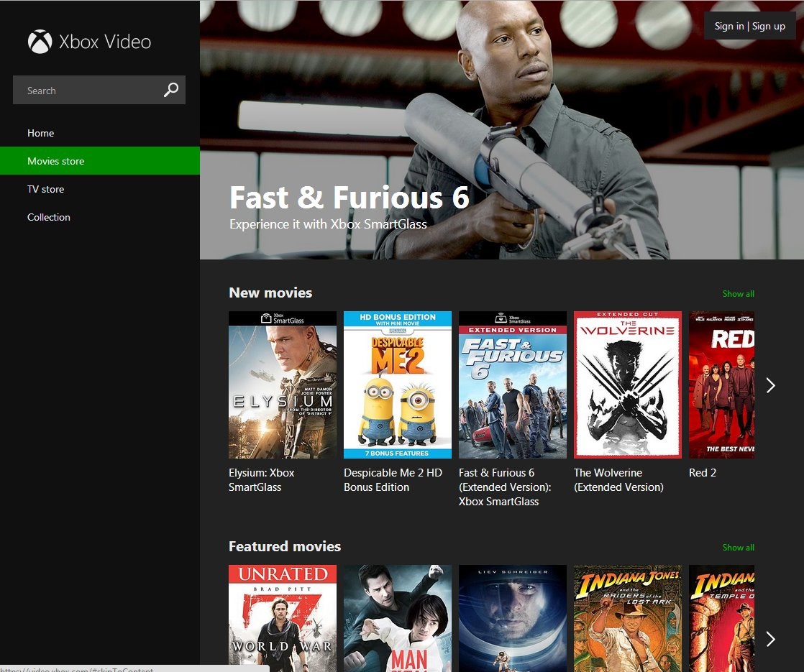This screenshot has height=672, width=804.
Task: Open the Despicable Me 2 poster
Action: [398, 385]
